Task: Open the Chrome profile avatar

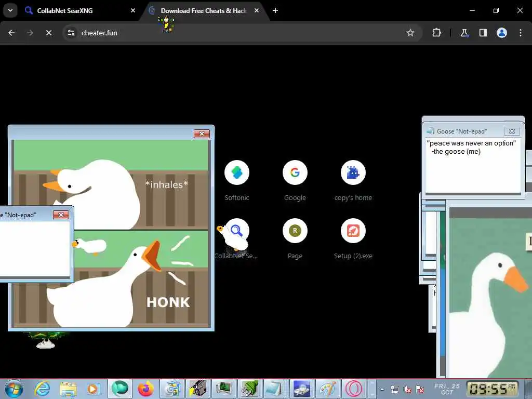Action: point(502,33)
